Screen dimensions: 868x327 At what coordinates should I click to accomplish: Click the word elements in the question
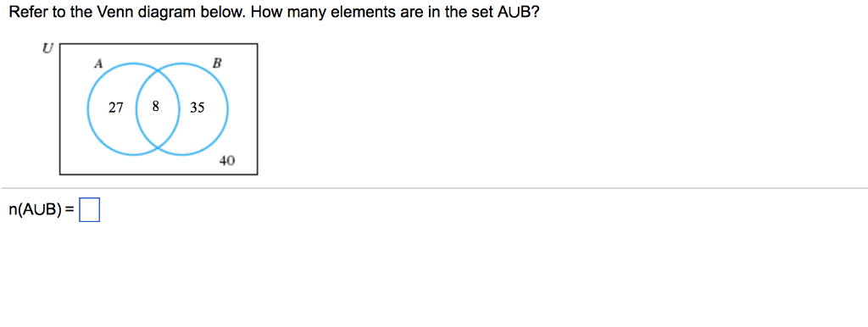point(359,12)
